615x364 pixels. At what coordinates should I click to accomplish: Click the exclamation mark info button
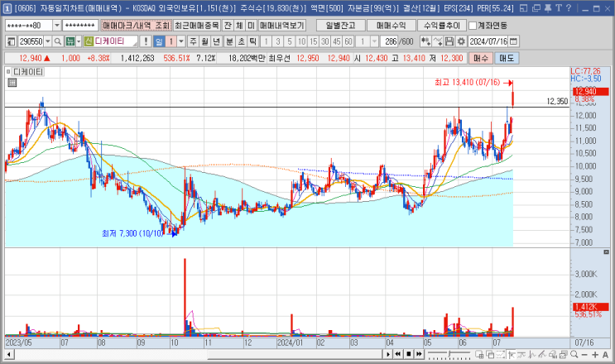pos(146,41)
